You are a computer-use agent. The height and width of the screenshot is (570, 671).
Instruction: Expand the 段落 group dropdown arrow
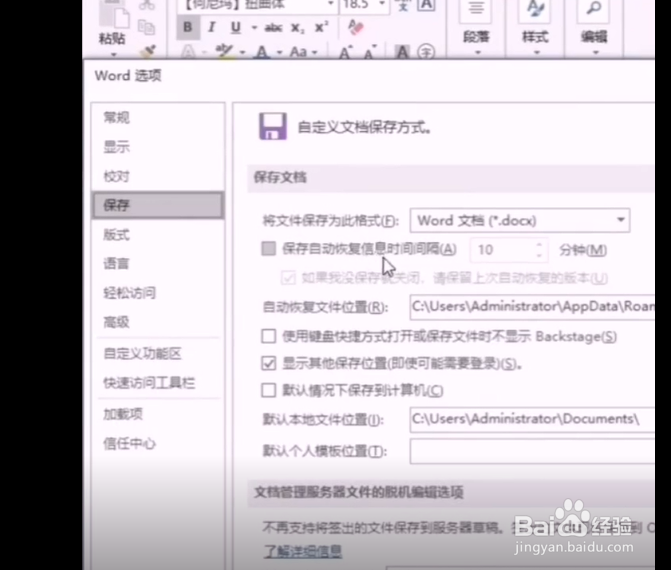tap(478, 53)
